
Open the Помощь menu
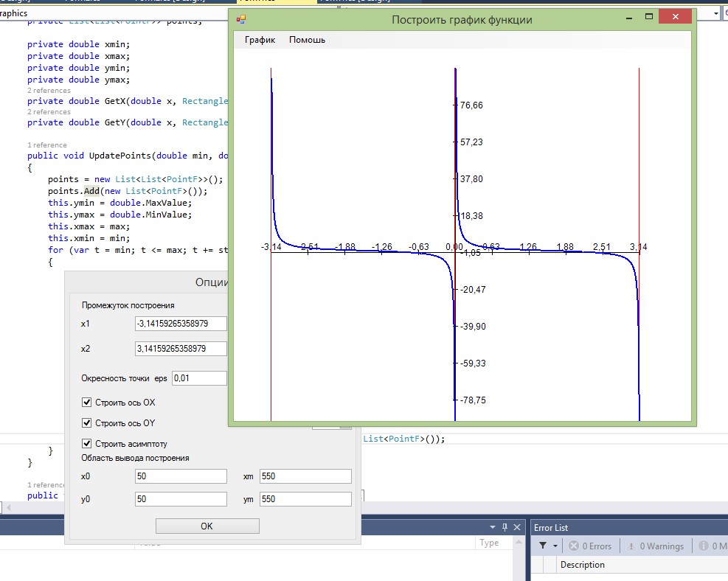pos(307,40)
